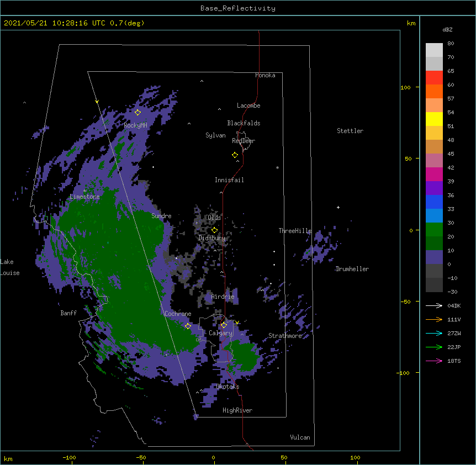The width and height of the screenshot is (476, 465).
Task: Click the yellow Y marker east of Calgary
Action: point(237,323)
